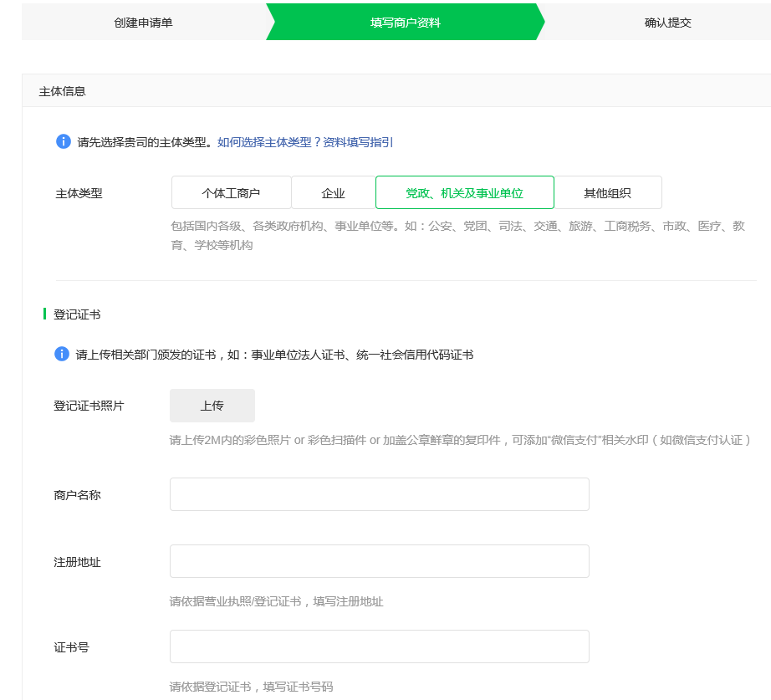Screen dimensions: 771x700
Task: Click the hint text 请依据登记证书，填写证书号码
Action: tap(251, 687)
